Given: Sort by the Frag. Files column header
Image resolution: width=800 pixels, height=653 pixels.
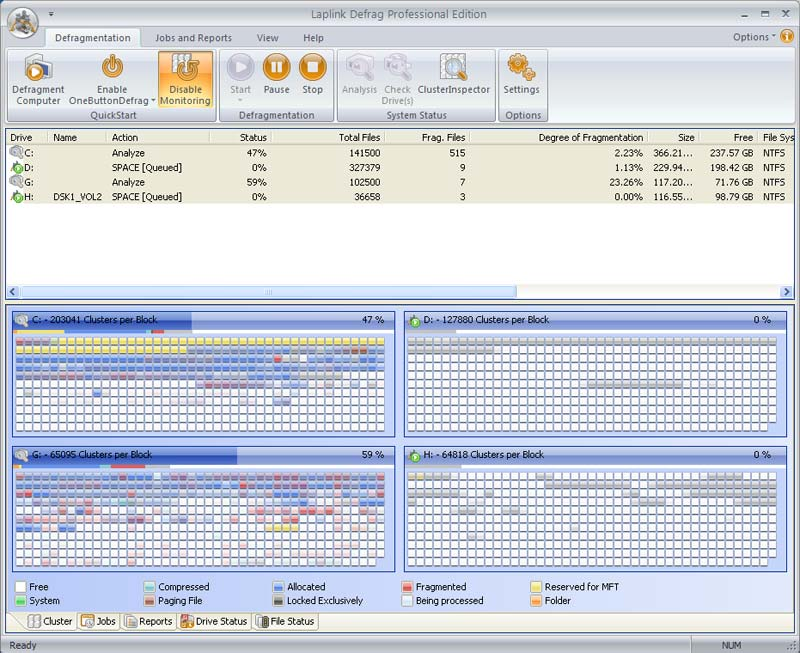Looking at the screenshot, I should click(428, 137).
